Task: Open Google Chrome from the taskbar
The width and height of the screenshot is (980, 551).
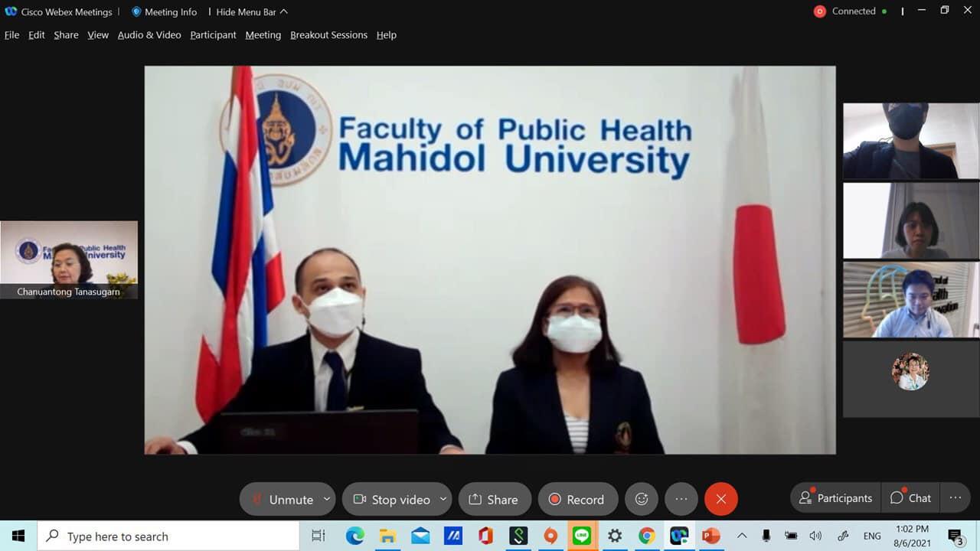Action: (647, 536)
